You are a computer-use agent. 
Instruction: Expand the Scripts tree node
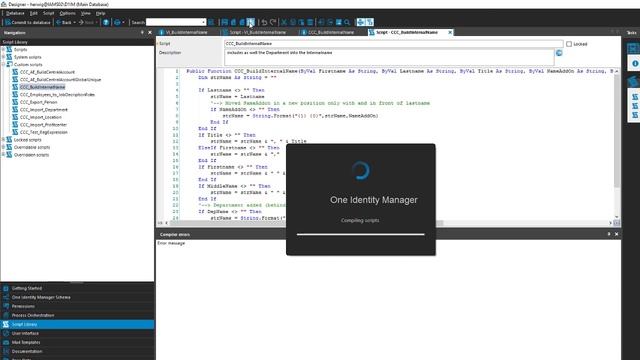3,49
